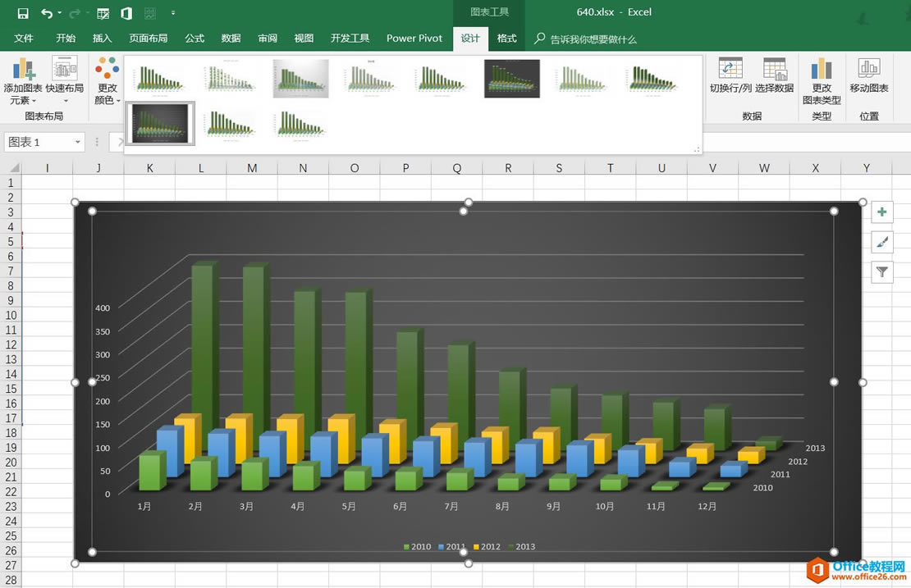This screenshot has width=911, height=588.
Task: Switch to the 格式 (Format) ribbon tab
Action: pyautogui.click(x=506, y=38)
